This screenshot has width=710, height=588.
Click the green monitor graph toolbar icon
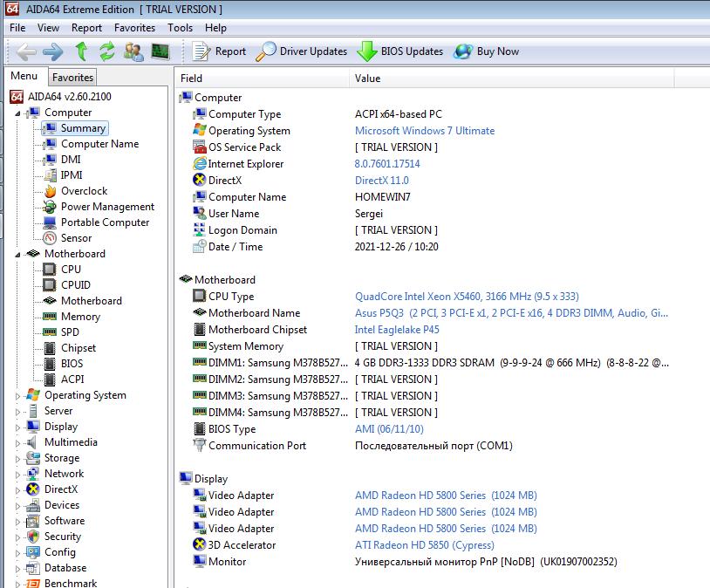(160, 51)
